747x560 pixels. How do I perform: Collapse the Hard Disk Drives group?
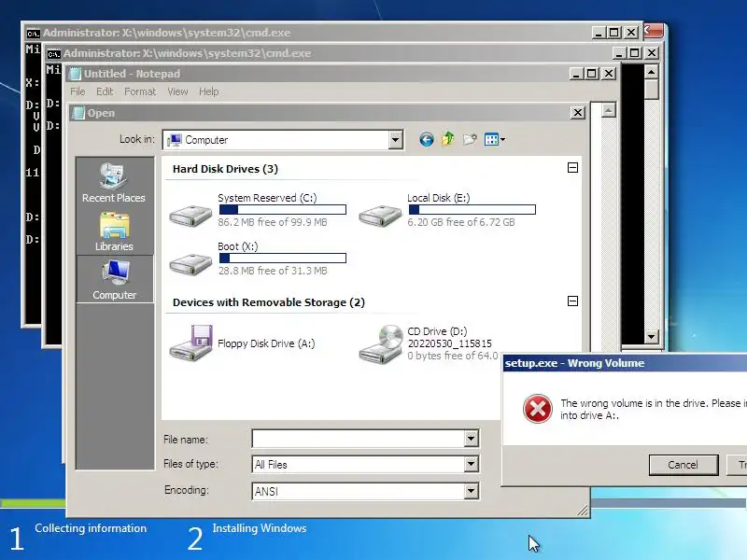pyautogui.click(x=572, y=168)
